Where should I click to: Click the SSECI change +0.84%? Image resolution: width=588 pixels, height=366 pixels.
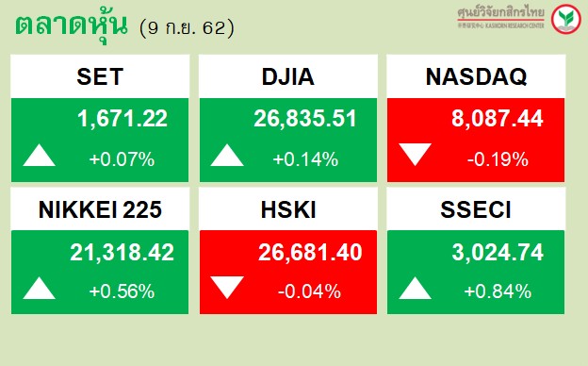tap(498, 291)
